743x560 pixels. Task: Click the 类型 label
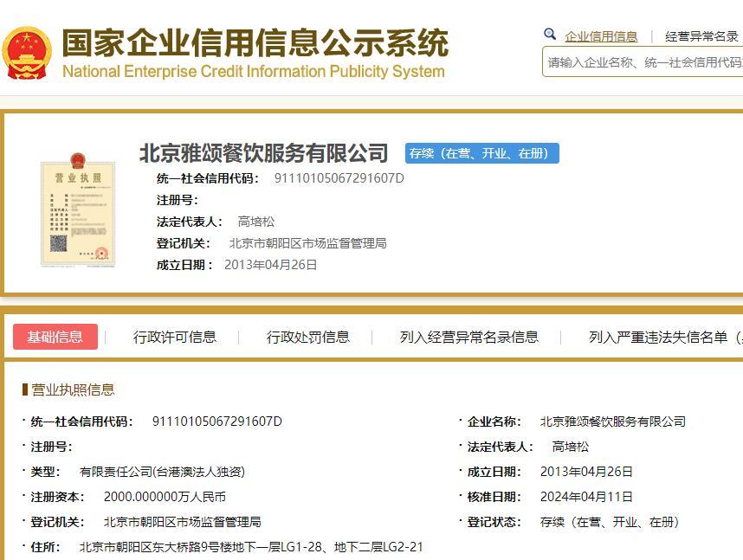click(46, 472)
